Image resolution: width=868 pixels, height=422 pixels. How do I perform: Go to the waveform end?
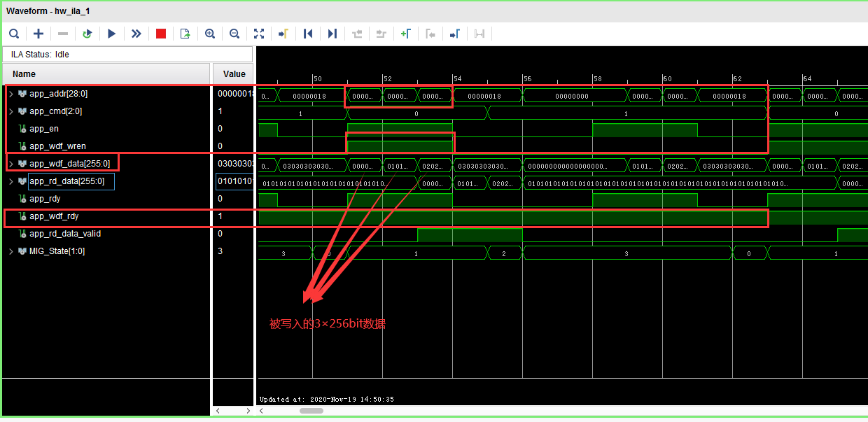(332, 34)
